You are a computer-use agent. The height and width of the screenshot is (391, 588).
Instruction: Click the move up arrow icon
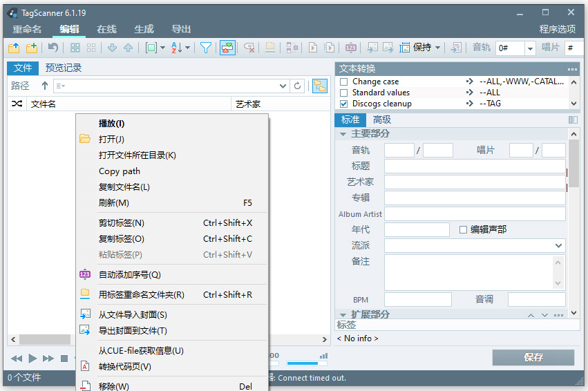tap(129, 48)
